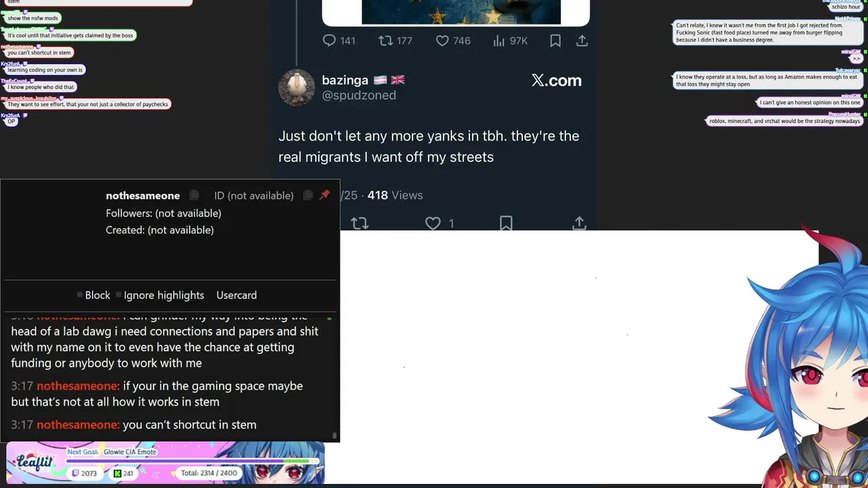Open the Usercard link

click(x=236, y=296)
